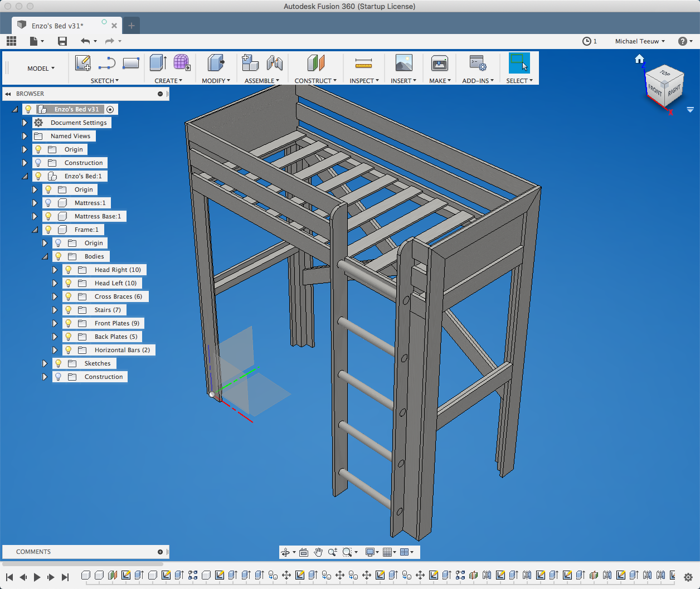Click the Save icon in top toolbar
700x589 pixels.
[62, 41]
